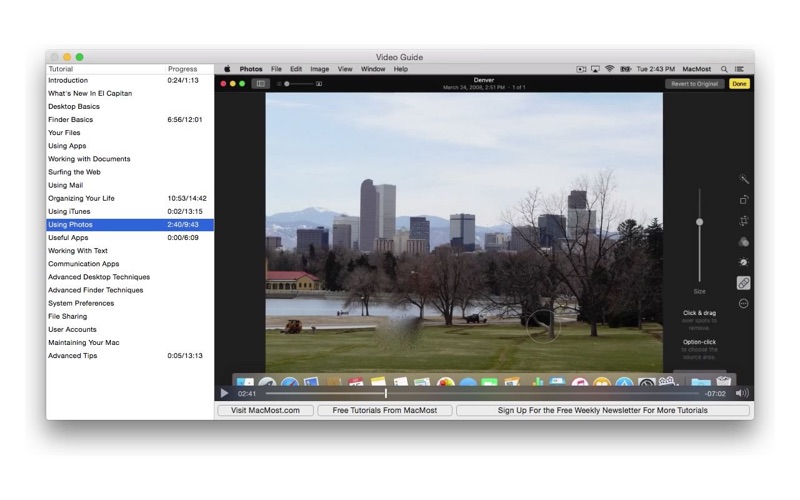This screenshot has width=800, height=500.
Task: Click Visit MacMost.com button
Action: point(265,410)
